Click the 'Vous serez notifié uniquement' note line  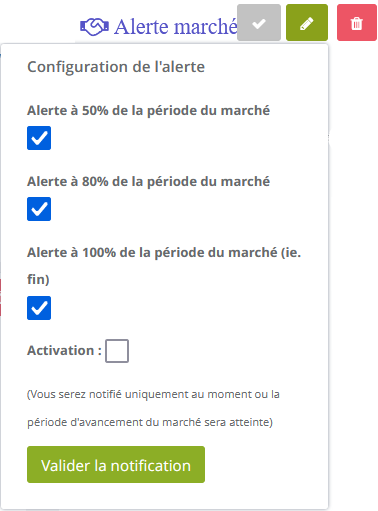click(153, 394)
